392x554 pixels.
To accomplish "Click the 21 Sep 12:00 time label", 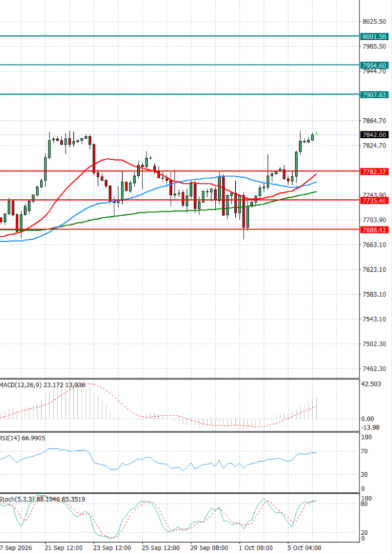I will (x=63, y=548).
